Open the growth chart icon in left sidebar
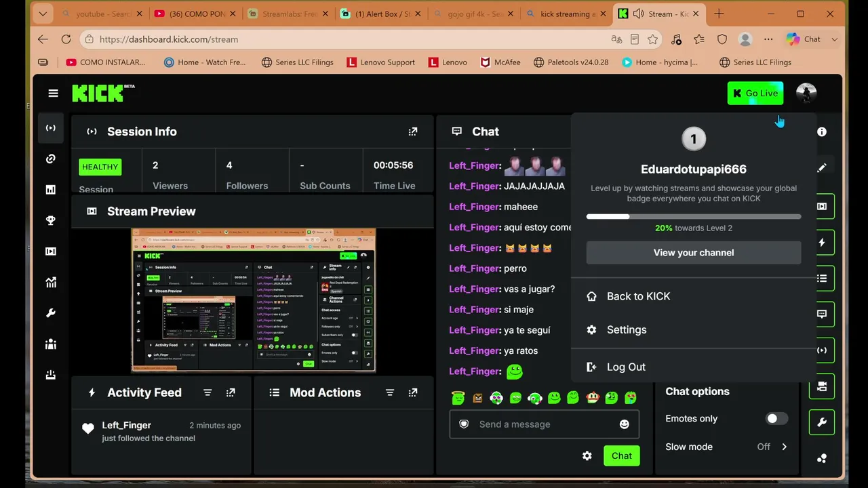868x488 pixels. [51, 283]
